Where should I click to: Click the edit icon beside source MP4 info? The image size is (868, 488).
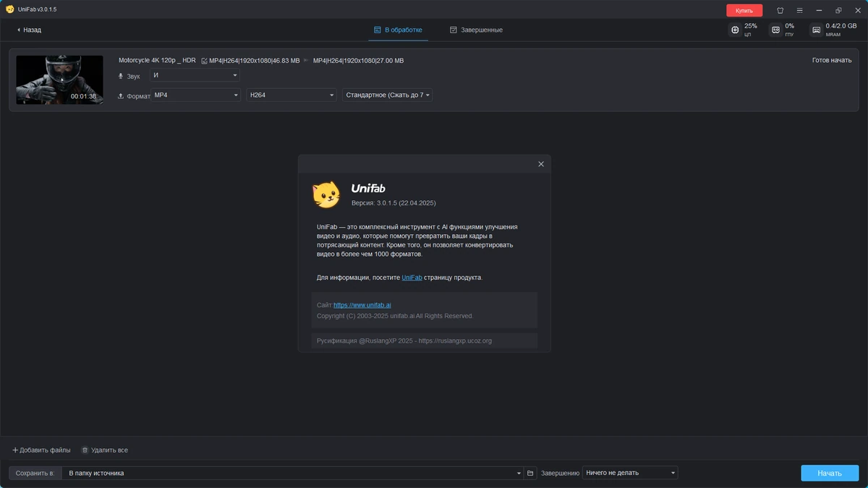point(204,61)
